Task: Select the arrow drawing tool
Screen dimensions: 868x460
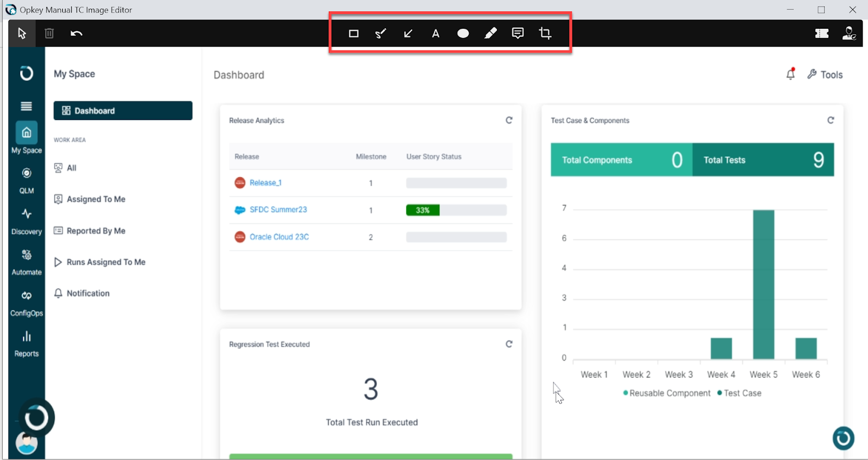Action: 409,34
